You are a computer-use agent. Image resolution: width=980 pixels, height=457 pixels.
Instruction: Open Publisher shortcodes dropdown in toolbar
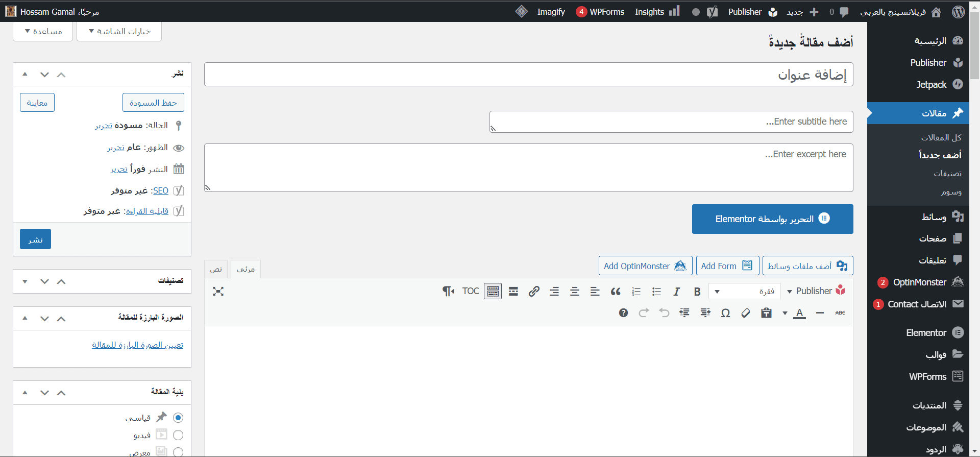point(816,291)
